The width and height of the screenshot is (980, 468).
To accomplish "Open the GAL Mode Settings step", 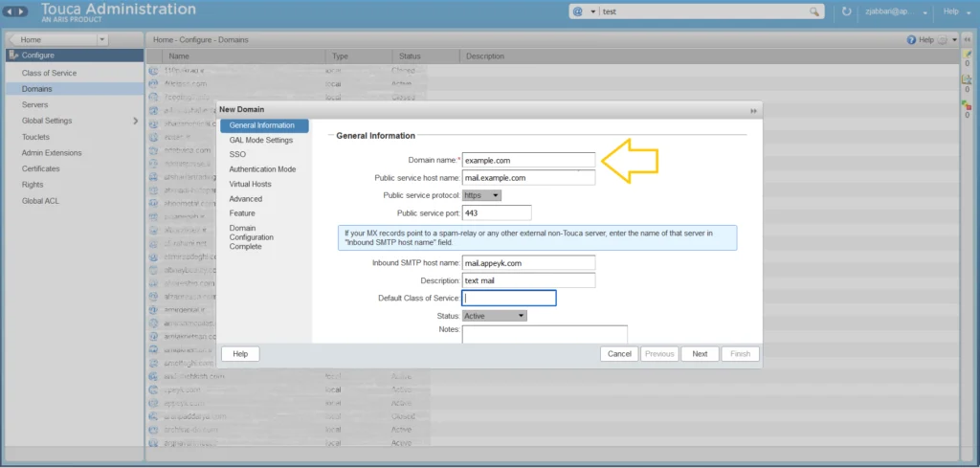I will [x=260, y=140].
